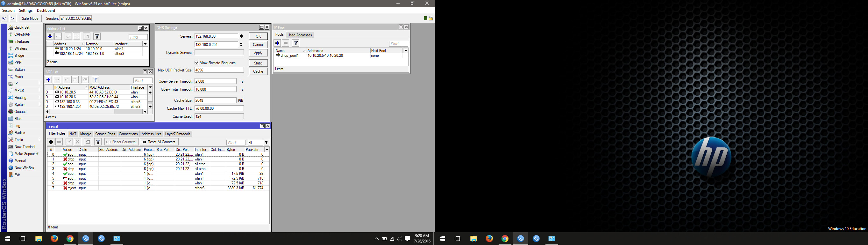Open Bridge in the sidebar
Image resolution: width=868 pixels, height=245 pixels.
click(x=19, y=56)
